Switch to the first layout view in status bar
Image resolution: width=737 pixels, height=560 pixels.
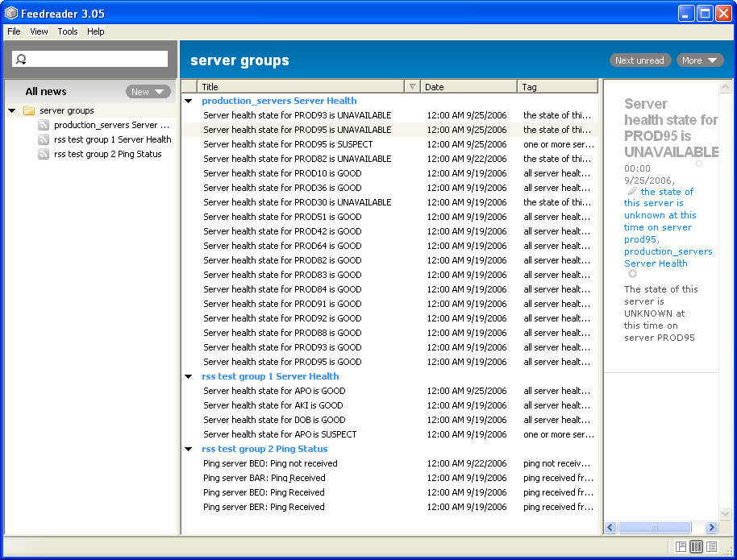tap(681, 547)
